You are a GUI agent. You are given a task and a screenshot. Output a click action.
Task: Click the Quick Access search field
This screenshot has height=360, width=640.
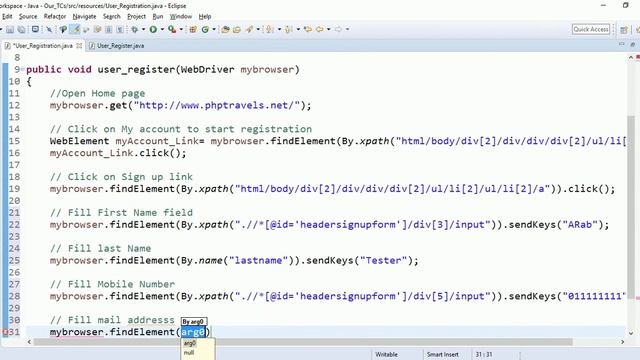(x=591, y=29)
